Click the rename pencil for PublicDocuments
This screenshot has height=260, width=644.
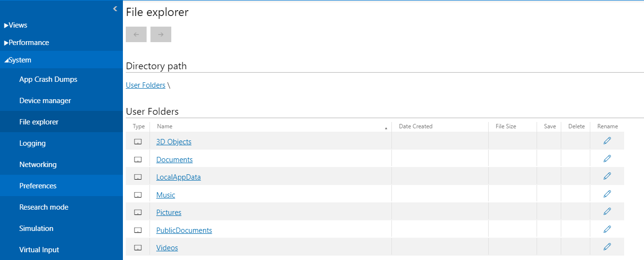pyautogui.click(x=607, y=229)
